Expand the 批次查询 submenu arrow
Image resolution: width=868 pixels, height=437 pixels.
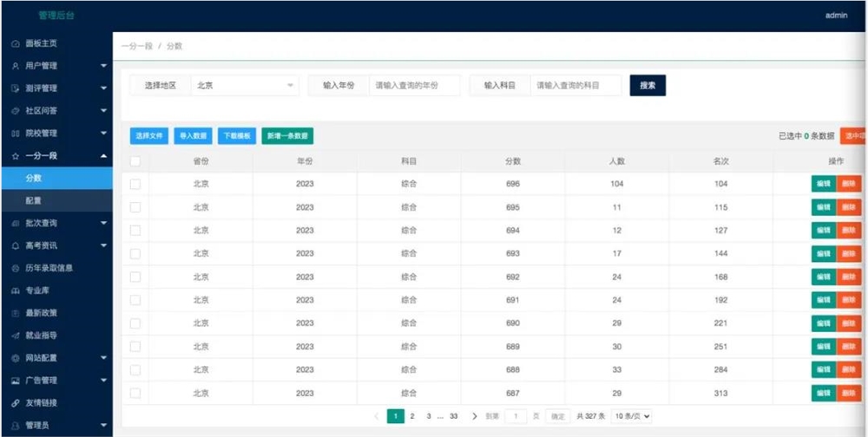click(103, 224)
